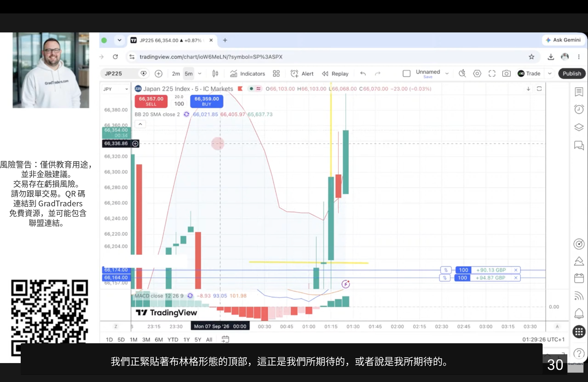Image resolution: width=588 pixels, height=382 pixels.
Task: Reverse the 66,174.00 position arrows
Action: (x=446, y=270)
